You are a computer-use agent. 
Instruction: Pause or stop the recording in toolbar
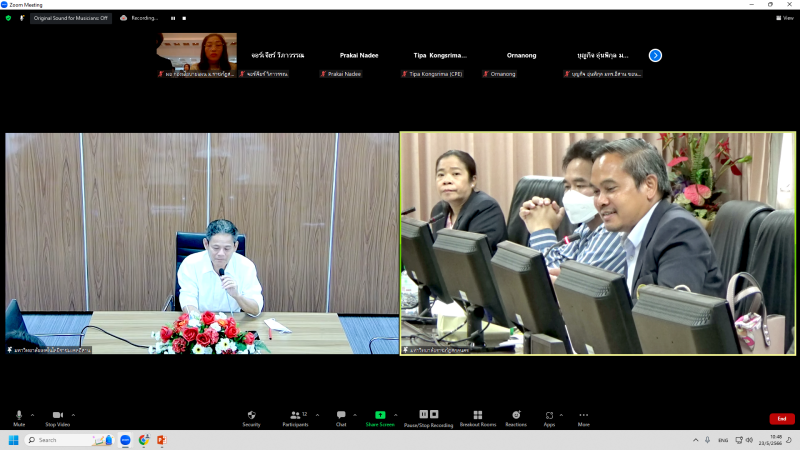point(428,417)
